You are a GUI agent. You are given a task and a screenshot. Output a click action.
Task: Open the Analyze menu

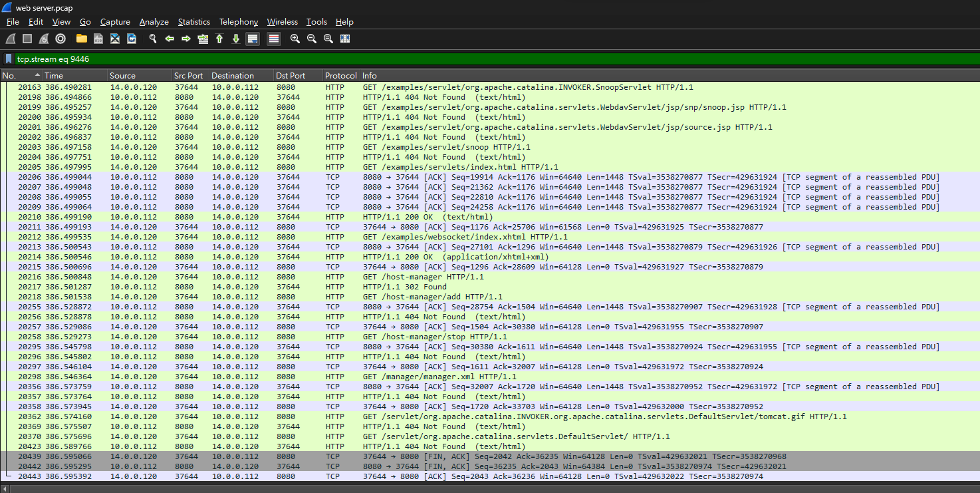click(x=154, y=22)
